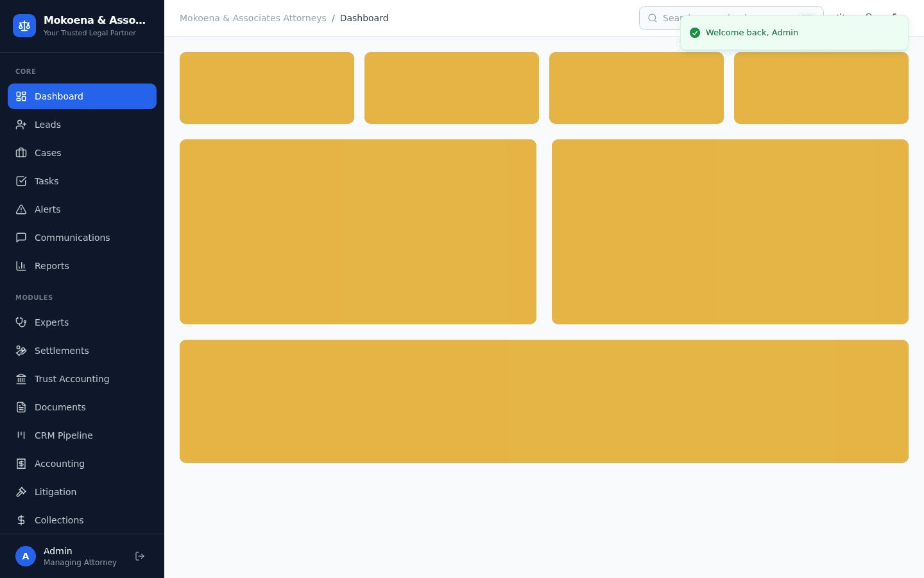924x578 pixels.
Task: Click the Alerts warning triangle icon
Action: (21, 209)
